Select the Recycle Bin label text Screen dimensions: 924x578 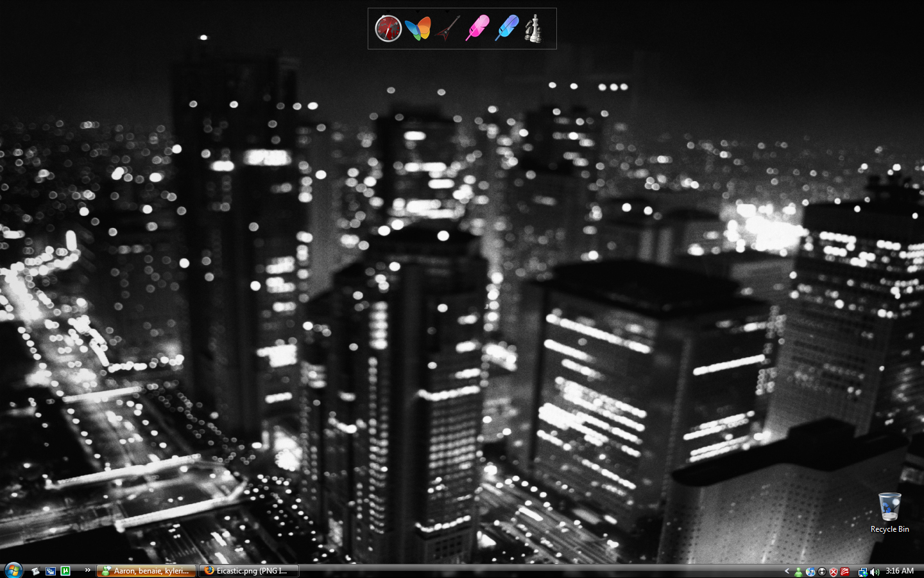(889, 529)
